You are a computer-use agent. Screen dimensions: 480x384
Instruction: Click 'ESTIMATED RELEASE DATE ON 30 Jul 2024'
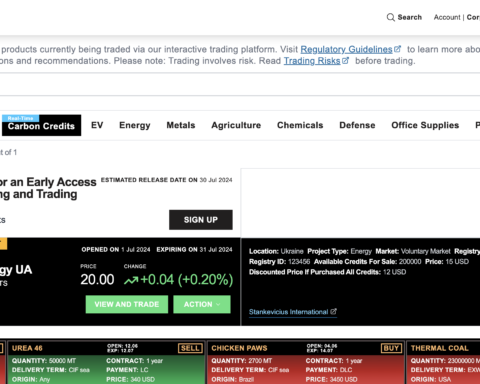point(167,180)
